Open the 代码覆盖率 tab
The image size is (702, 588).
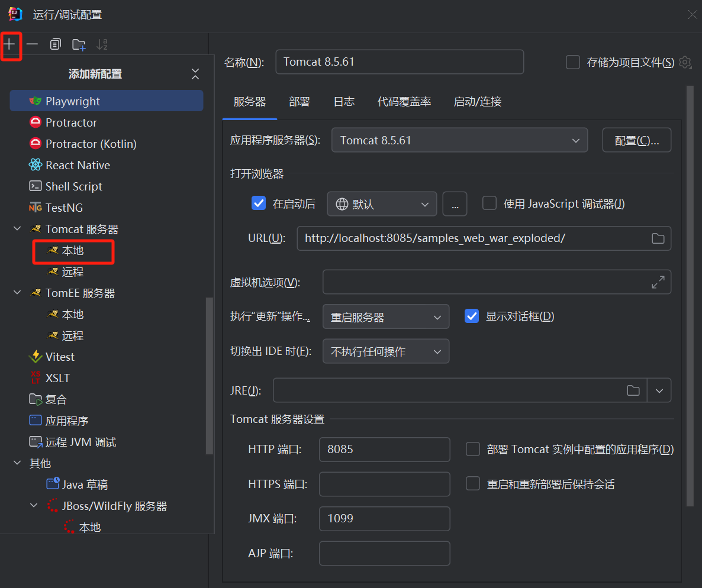pos(404,102)
